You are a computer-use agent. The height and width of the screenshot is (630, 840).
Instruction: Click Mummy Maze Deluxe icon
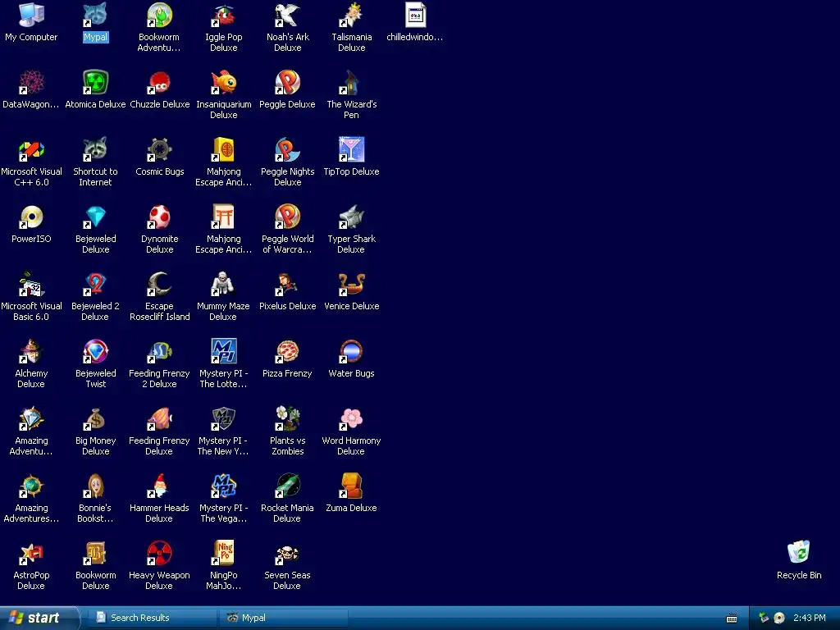223,284
